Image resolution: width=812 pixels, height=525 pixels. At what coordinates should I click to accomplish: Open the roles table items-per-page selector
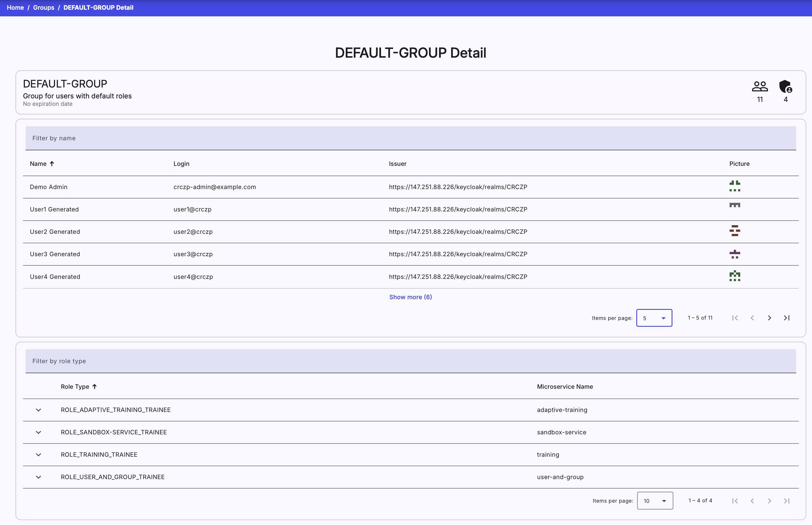(x=654, y=501)
